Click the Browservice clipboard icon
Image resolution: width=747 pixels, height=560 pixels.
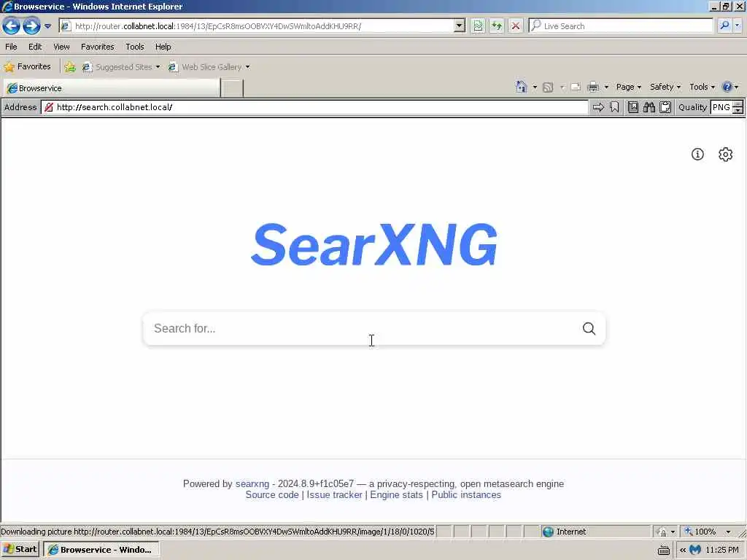665,107
